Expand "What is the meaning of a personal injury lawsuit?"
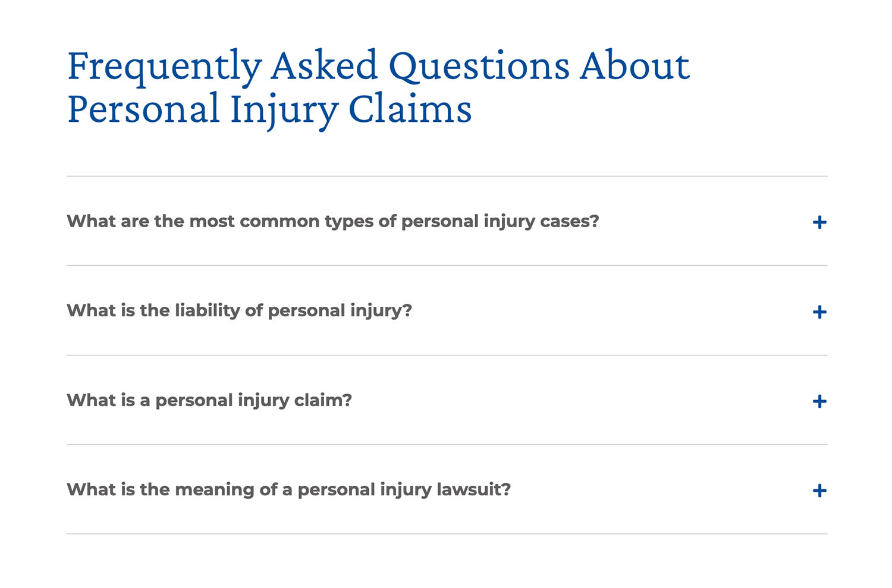 (x=288, y=489)
